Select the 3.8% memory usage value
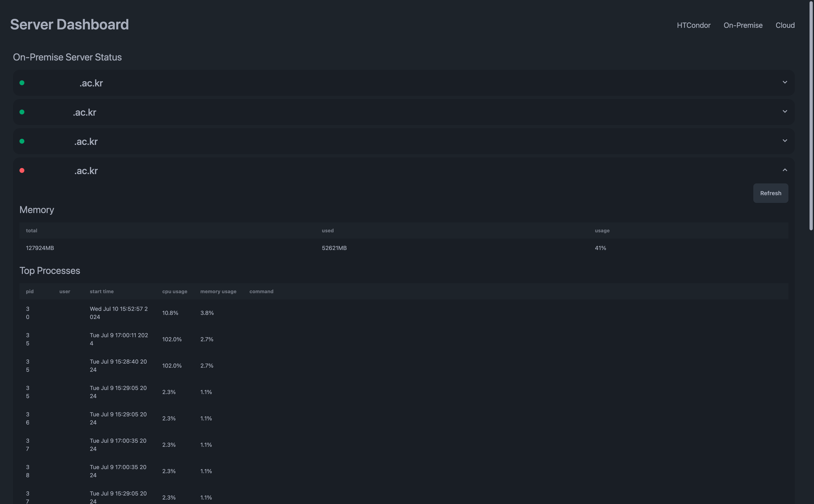814x504 pixels. tap(207, 313)
